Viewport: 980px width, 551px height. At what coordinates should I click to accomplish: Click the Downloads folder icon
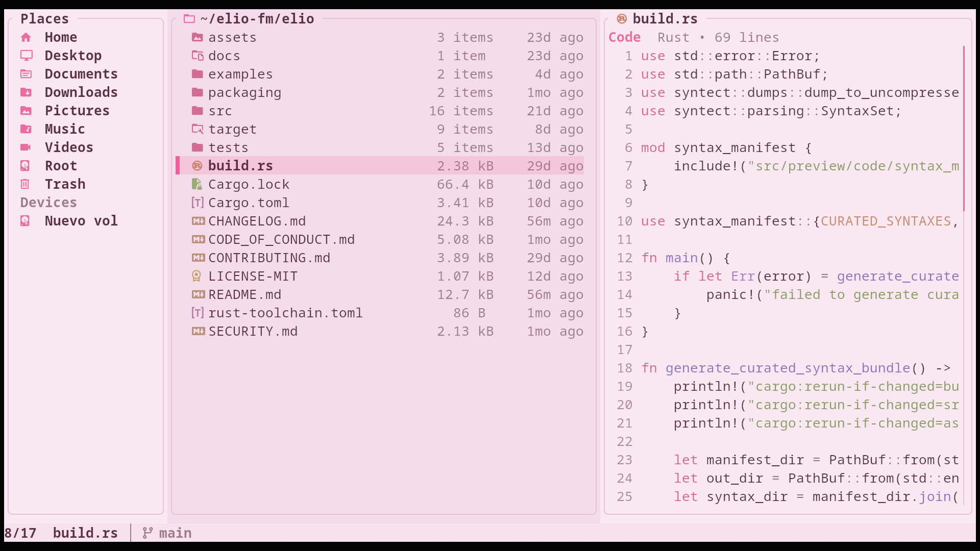coord(26,92)
